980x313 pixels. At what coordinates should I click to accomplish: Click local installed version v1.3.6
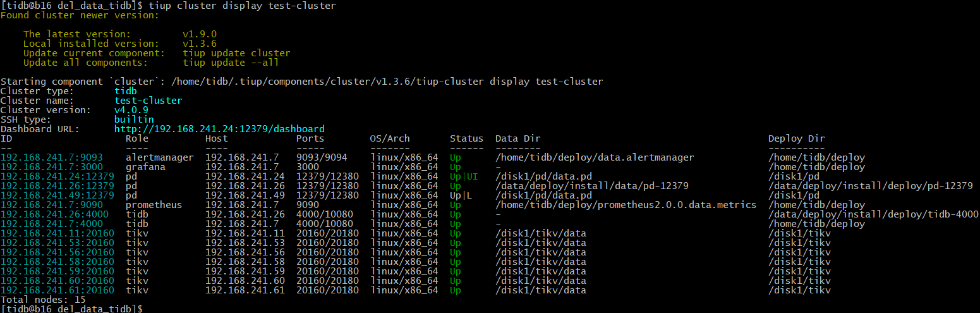(200, 44)
